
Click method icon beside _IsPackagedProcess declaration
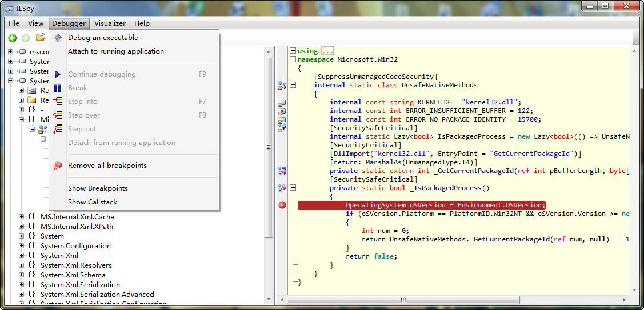tap(282, 188)
